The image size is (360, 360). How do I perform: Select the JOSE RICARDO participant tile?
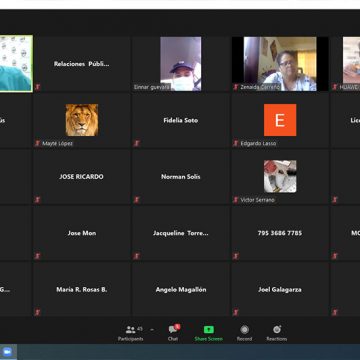pyautogui.click(x=82, y=177)
